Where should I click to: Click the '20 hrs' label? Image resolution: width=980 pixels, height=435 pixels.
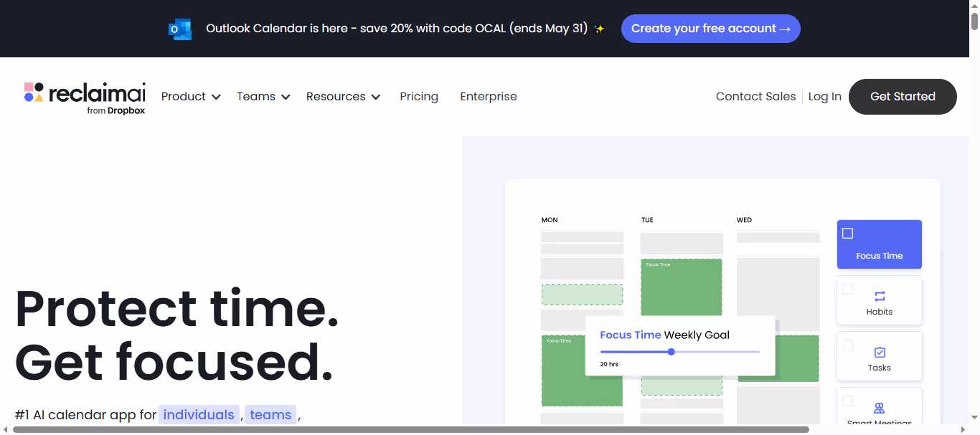point(609,364)
